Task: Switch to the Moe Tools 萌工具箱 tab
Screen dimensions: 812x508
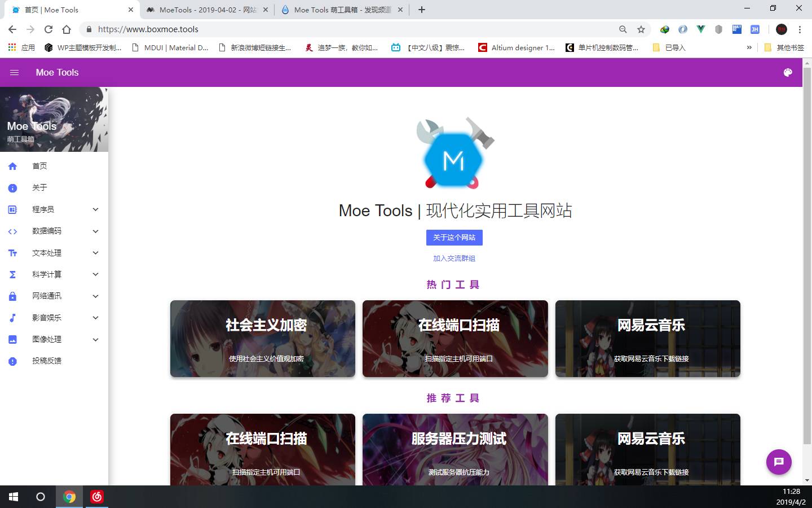Action: 343,10
